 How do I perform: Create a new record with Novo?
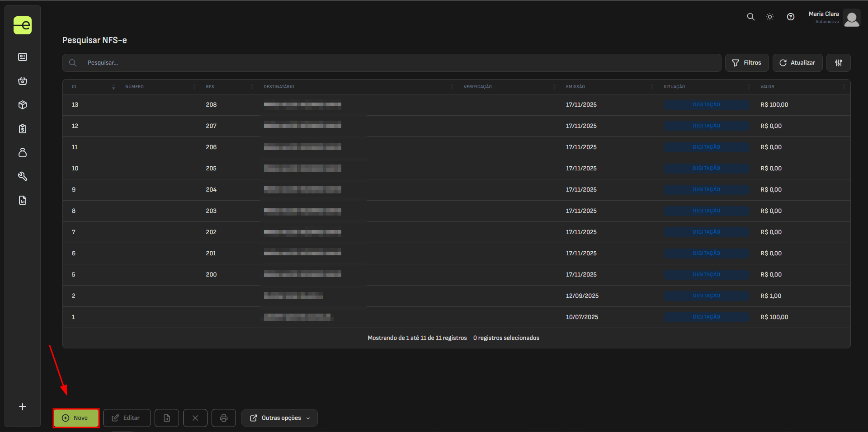tap(76, 418)
